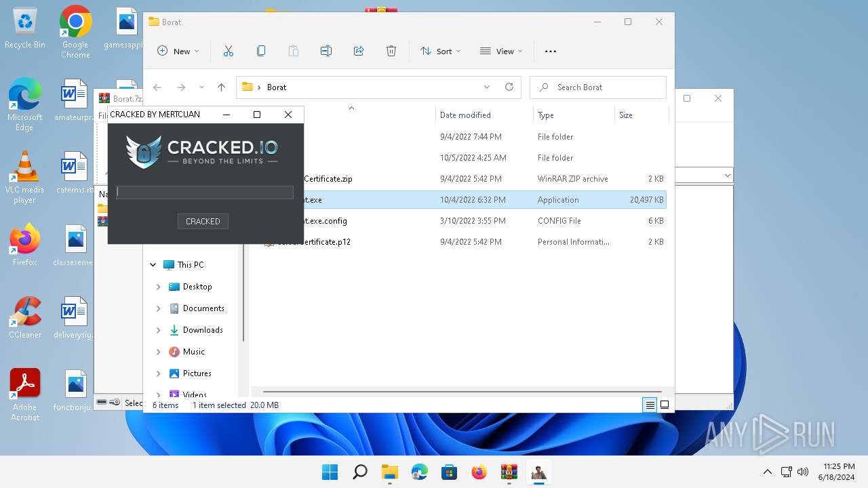The height and width of the screenshot is (488, 868).
Task: Expand the Documents tree node
Action: [x=159, y=308]
